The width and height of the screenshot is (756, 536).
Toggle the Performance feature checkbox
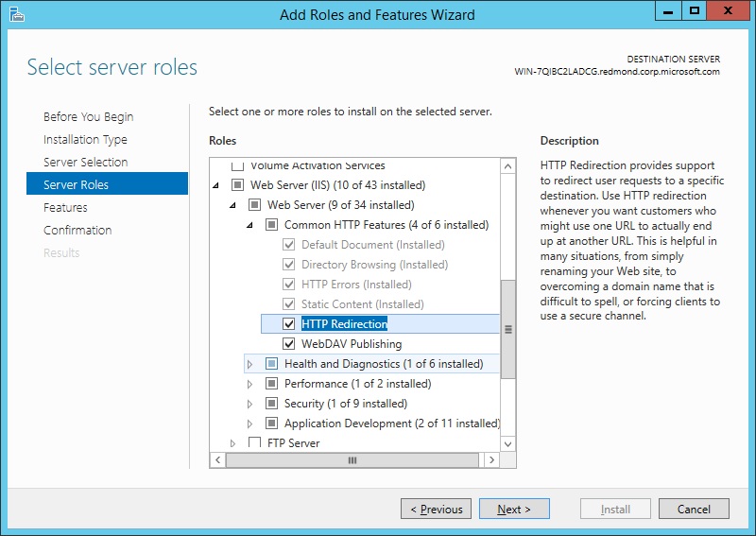(272, 384)
